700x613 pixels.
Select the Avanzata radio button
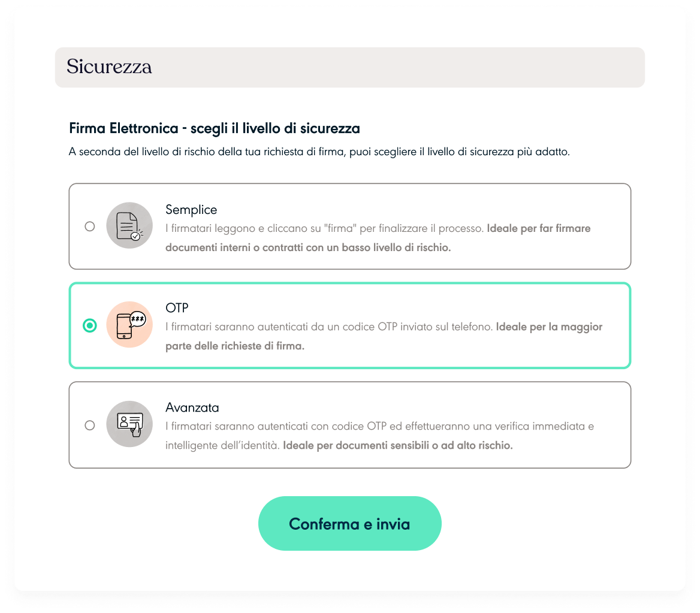[x=90, y=425]
